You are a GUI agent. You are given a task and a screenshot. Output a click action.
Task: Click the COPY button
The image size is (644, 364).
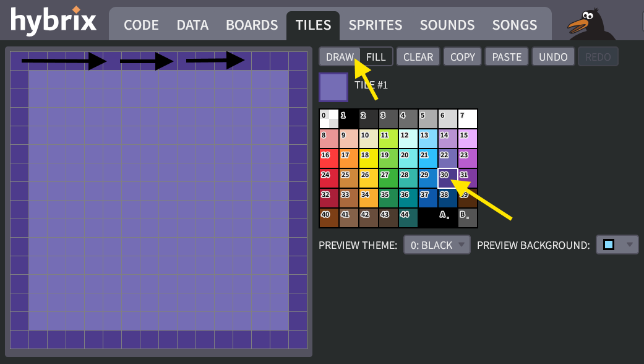tap(462, 57)
